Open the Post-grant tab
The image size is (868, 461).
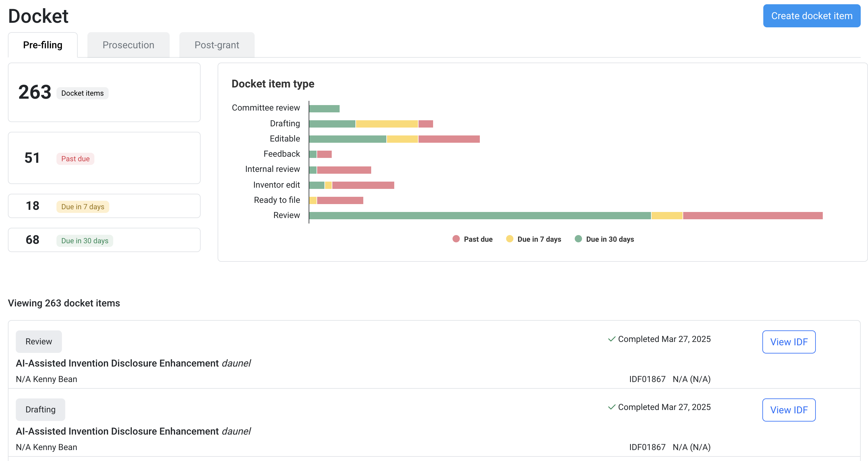click(217, 45)
